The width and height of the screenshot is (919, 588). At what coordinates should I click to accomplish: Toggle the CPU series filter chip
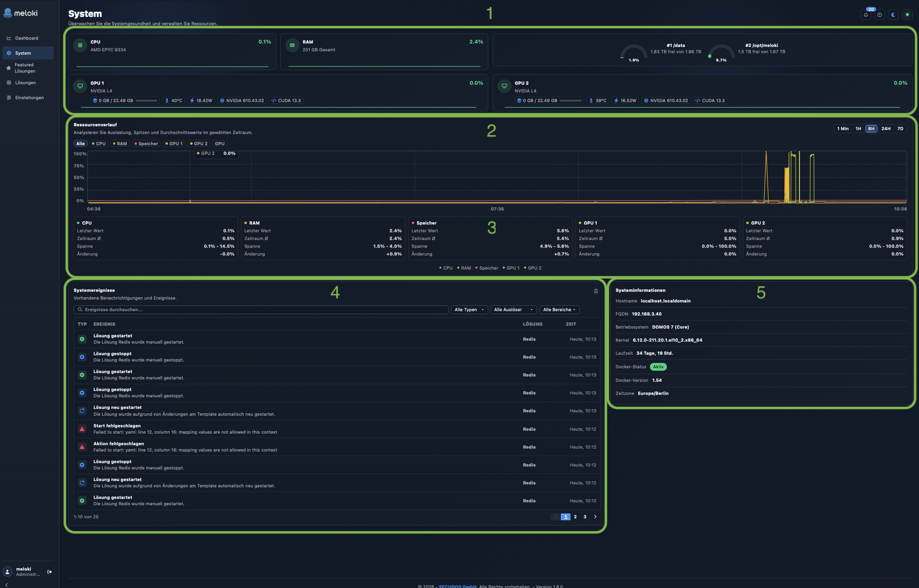pyautogui.click(x=99, y=144)
